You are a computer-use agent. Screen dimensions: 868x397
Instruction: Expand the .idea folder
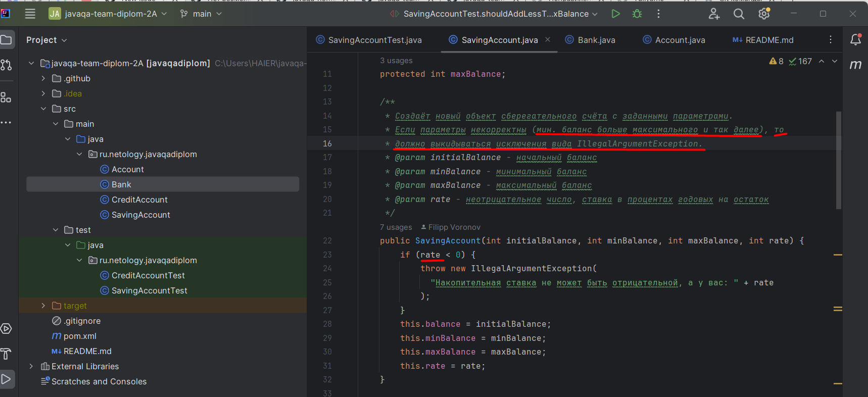click(x=43, y=93)
